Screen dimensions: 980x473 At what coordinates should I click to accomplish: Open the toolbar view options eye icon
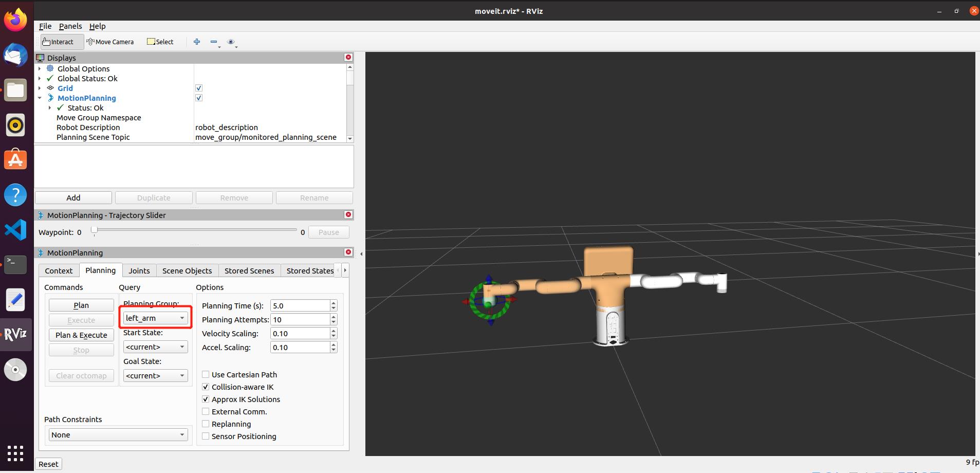231,42
